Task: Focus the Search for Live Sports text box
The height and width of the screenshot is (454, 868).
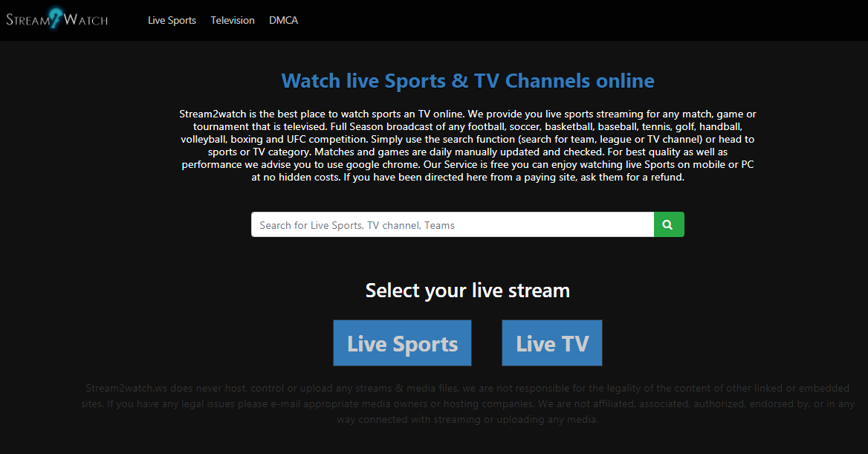Action: pos(446,224)
